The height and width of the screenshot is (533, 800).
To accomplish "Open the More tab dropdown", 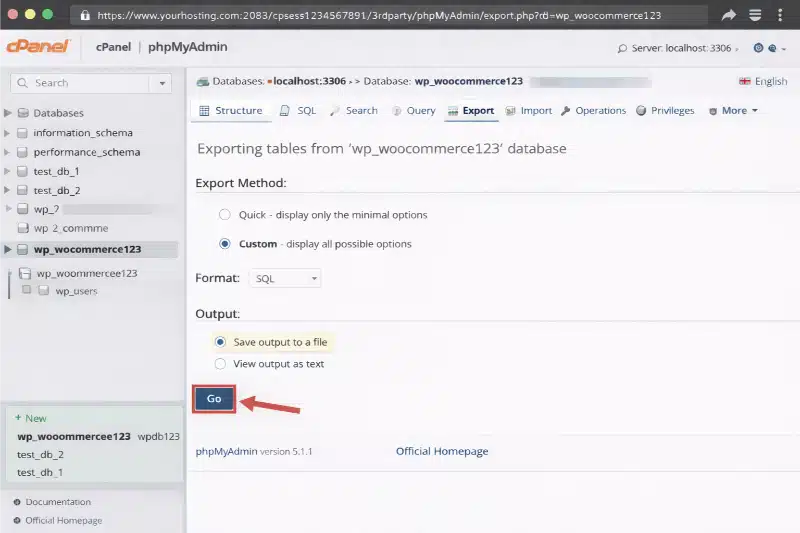I will (x=734, y=111).
